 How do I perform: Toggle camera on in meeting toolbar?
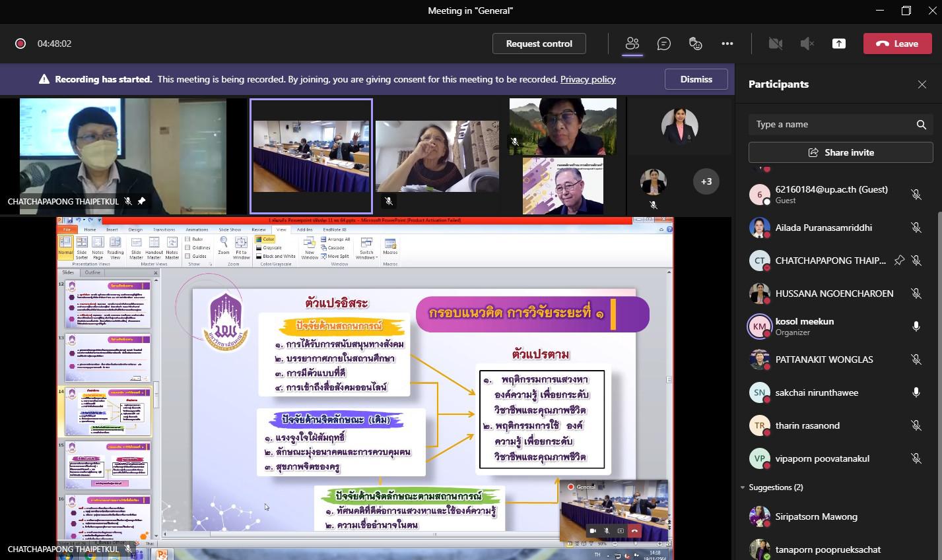775,44
